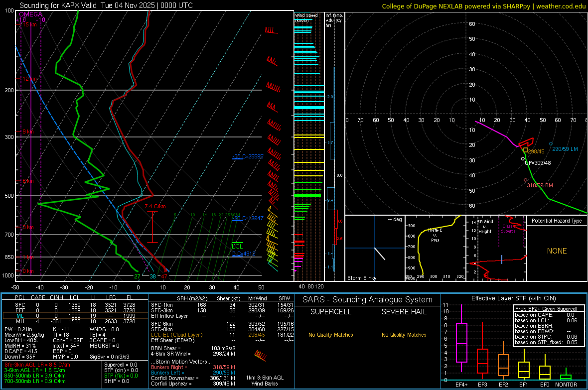Click the '9 km' height label

point(28,131)
